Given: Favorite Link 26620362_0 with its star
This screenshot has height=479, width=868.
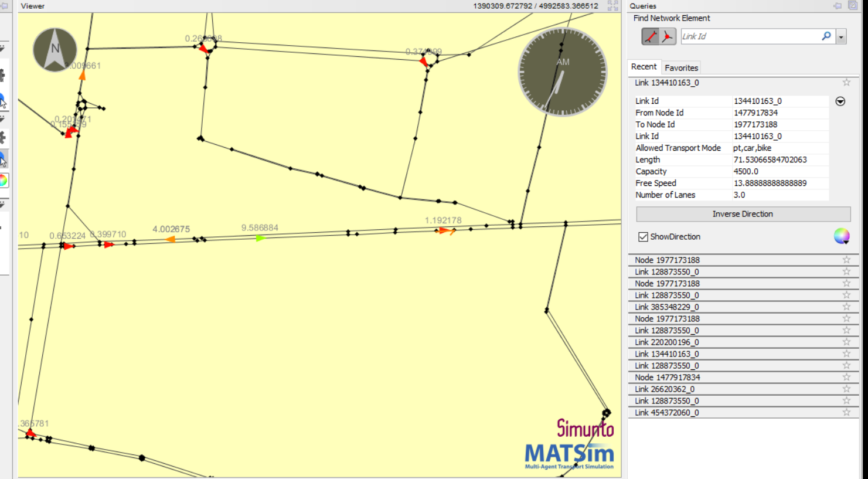Looking at the screenshot, I should pyautogui.click(x=846, y=389).
